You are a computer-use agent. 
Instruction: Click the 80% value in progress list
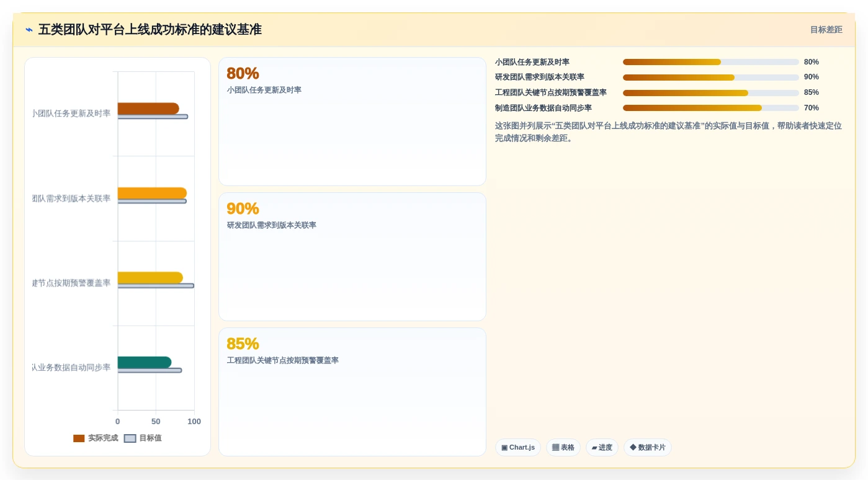pyautogui.click(x=812, y=62)
